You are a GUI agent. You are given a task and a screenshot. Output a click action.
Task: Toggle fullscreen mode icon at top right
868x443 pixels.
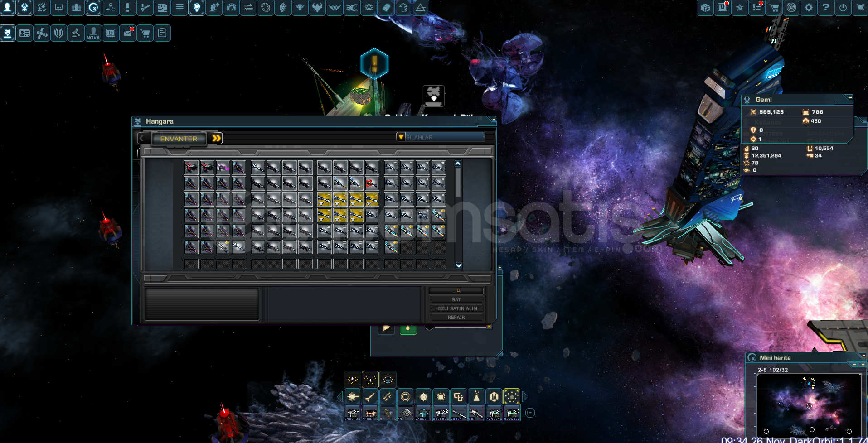[x=860, y=8]
